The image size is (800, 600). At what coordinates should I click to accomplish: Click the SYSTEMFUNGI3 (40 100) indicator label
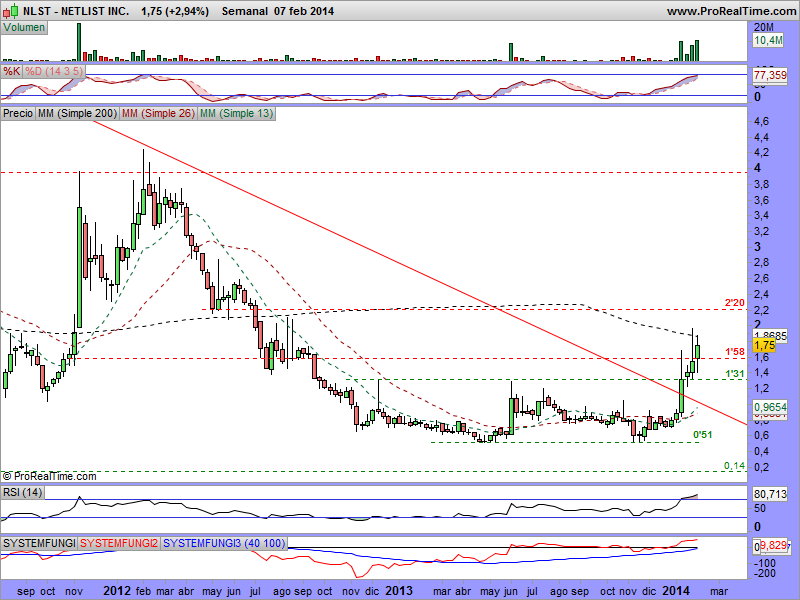(224, 543)
